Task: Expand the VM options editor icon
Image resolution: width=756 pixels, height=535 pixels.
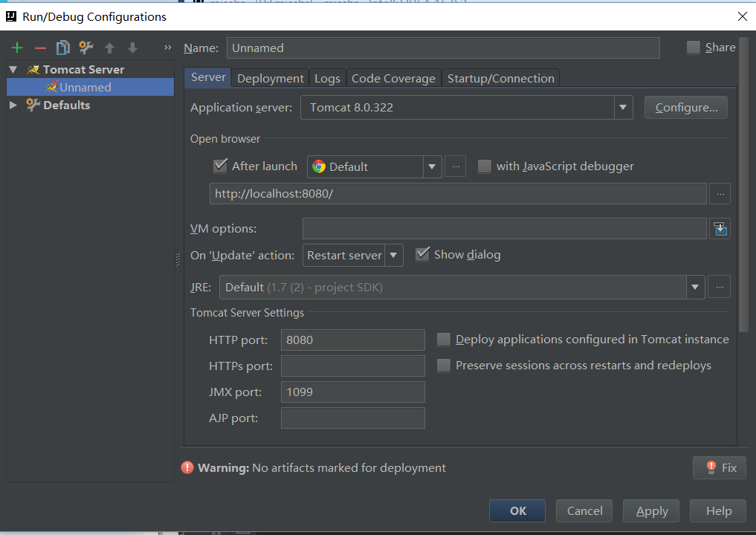Action: click(720, 228)
